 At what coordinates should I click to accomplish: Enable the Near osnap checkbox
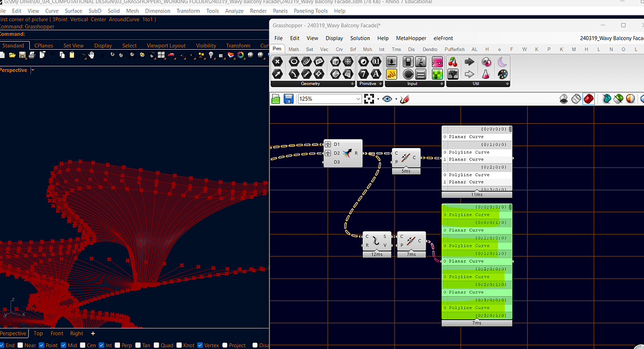coord(21,345)
